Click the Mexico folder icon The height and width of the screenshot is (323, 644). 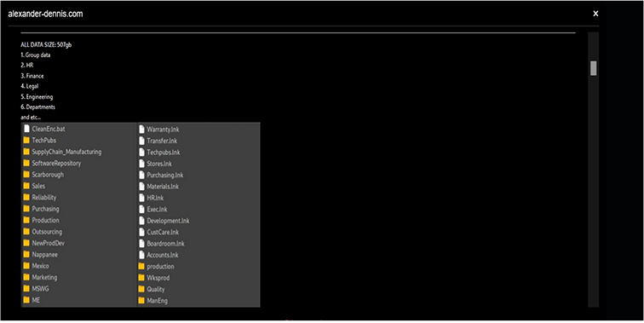coord(26,266)
